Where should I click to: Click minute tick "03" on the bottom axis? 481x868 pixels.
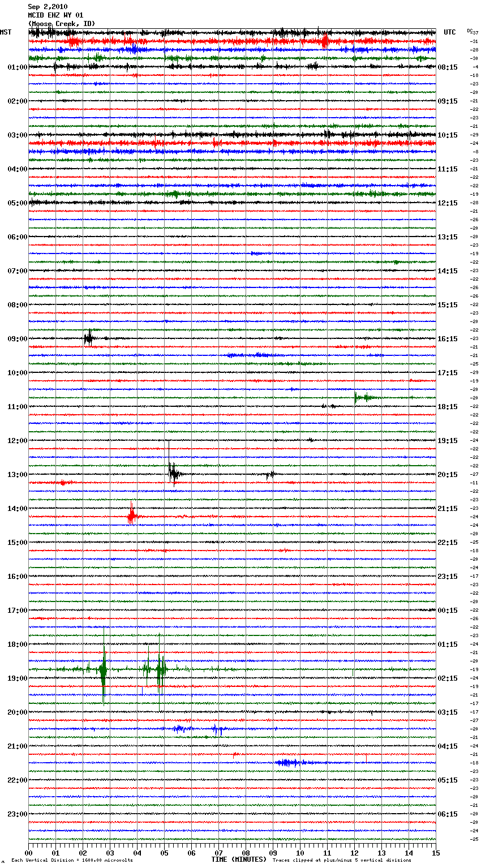[x=110, y=853]
